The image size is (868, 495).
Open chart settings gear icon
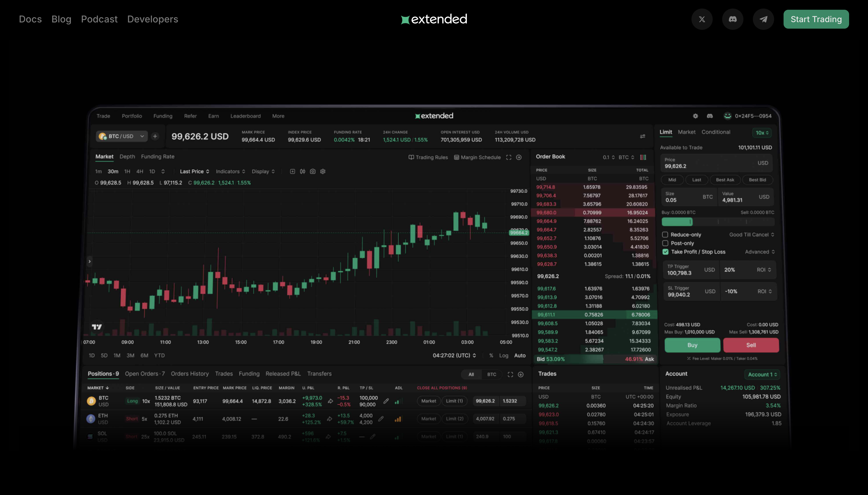323,171
